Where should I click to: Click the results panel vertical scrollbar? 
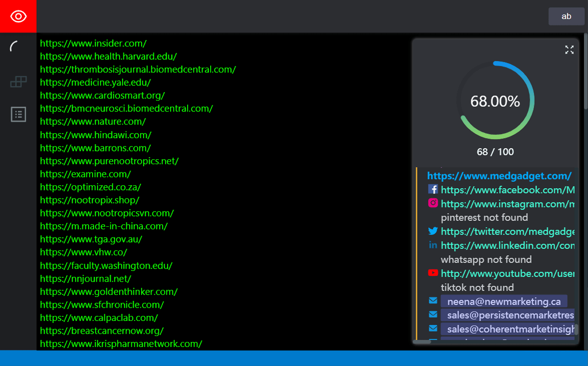click(x=576, y=329)
